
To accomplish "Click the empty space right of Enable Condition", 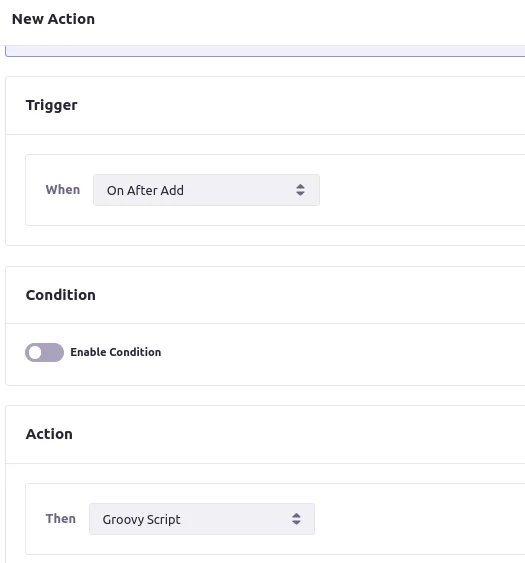I will point(343,352).
